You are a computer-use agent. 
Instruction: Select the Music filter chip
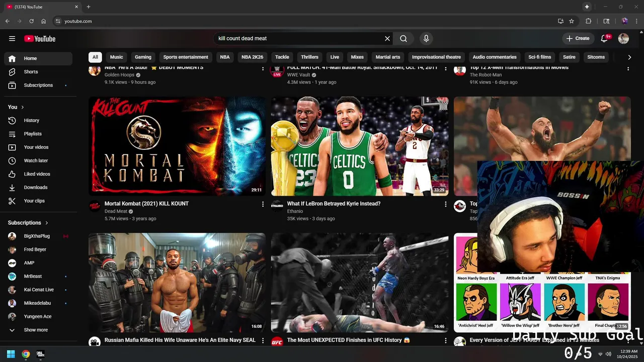tap(117, 57)
